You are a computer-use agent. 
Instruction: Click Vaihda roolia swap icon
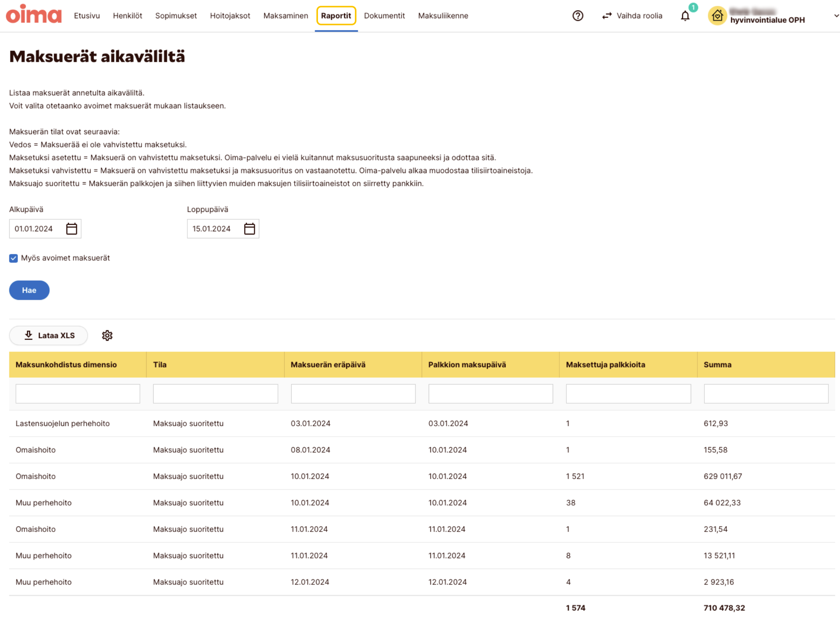click(607, 16)
